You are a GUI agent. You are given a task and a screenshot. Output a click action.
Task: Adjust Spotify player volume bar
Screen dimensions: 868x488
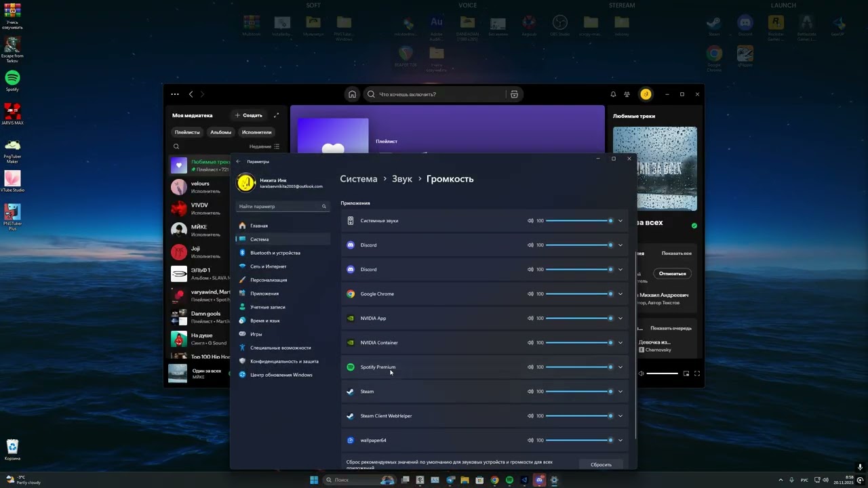[662, 373]
